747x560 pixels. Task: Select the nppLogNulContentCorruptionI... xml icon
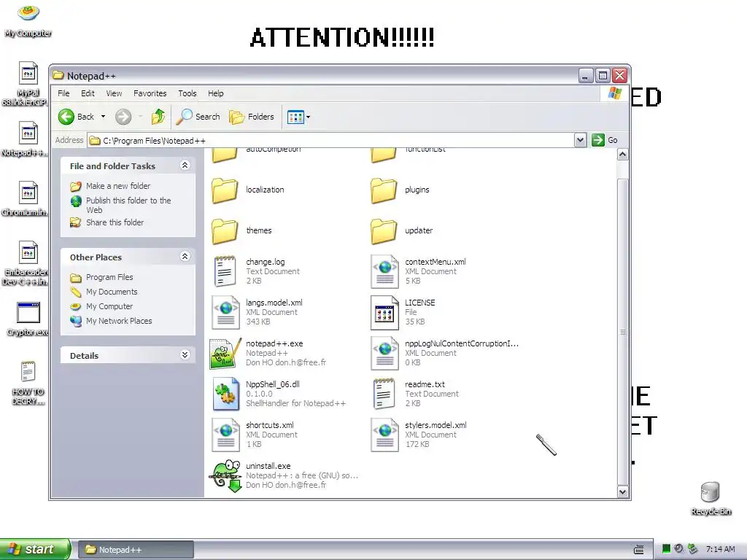click(384, 354)
